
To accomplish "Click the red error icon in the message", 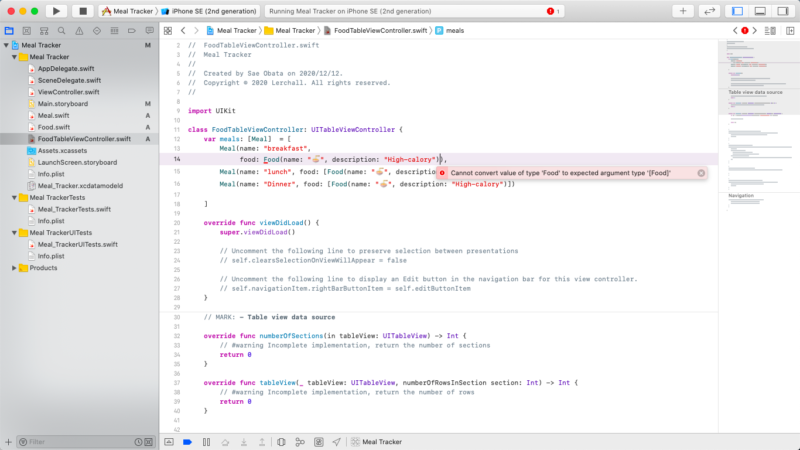I will 442,173.
